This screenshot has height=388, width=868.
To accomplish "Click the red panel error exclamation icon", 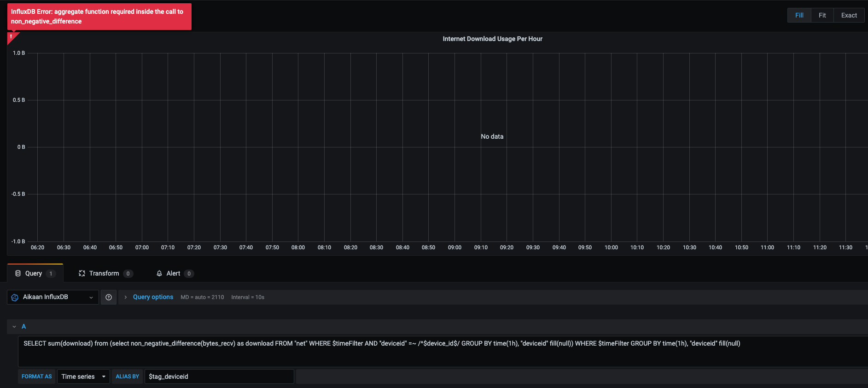I will 11,36.
